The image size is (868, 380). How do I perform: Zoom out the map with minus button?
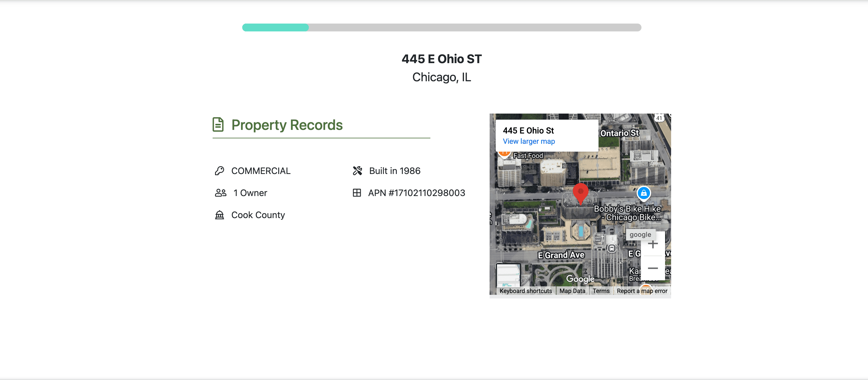coord(653,268)
